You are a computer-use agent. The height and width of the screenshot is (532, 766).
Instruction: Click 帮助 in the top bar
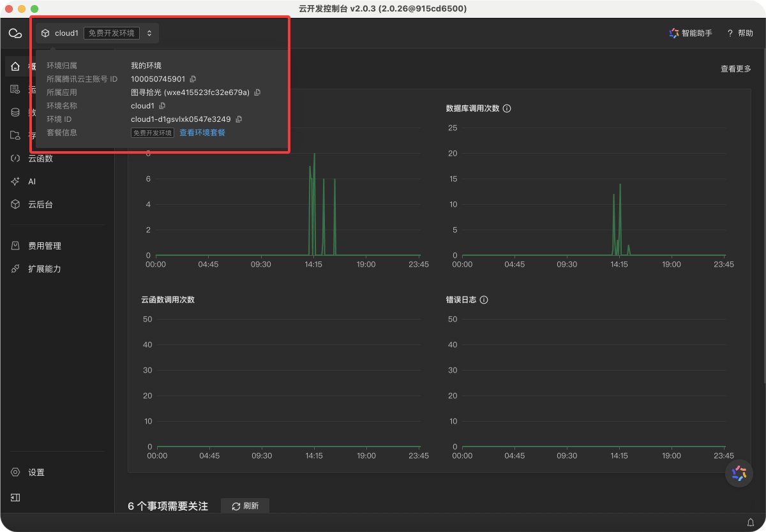(740, 33)
